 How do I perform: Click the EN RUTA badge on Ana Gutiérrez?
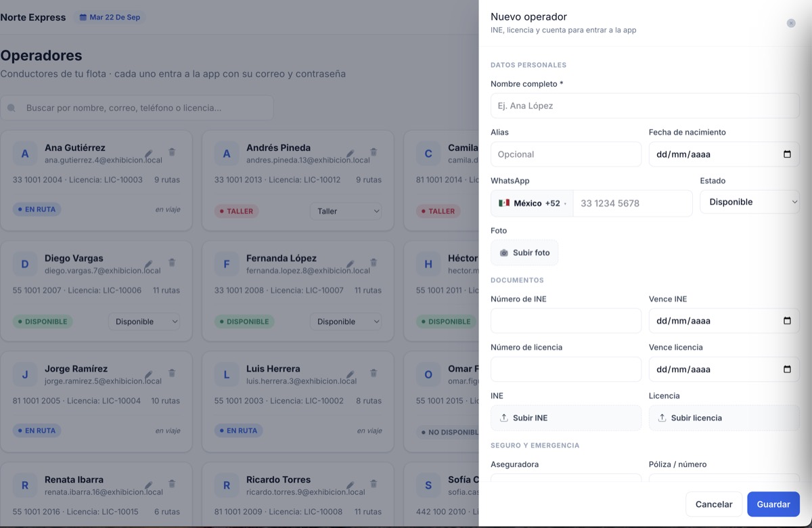[x=37, y=210]
